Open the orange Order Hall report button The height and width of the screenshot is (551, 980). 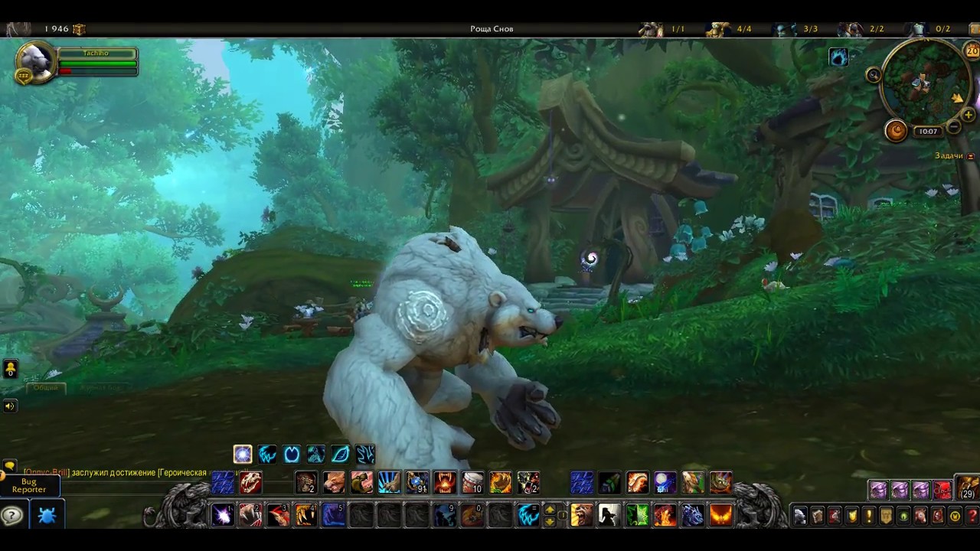click(896, 131)
